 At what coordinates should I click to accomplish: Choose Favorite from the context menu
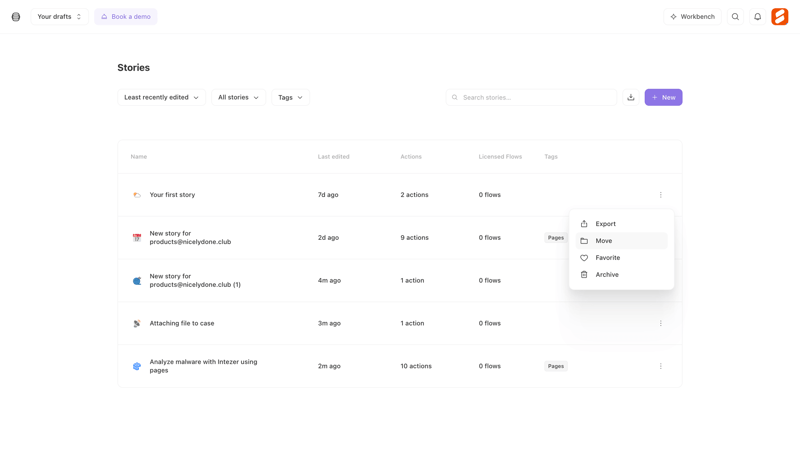tap(621, 258)
